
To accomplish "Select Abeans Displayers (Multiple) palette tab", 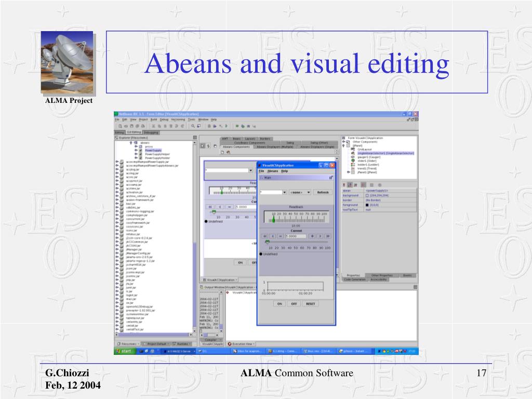I will coord(275,147).
